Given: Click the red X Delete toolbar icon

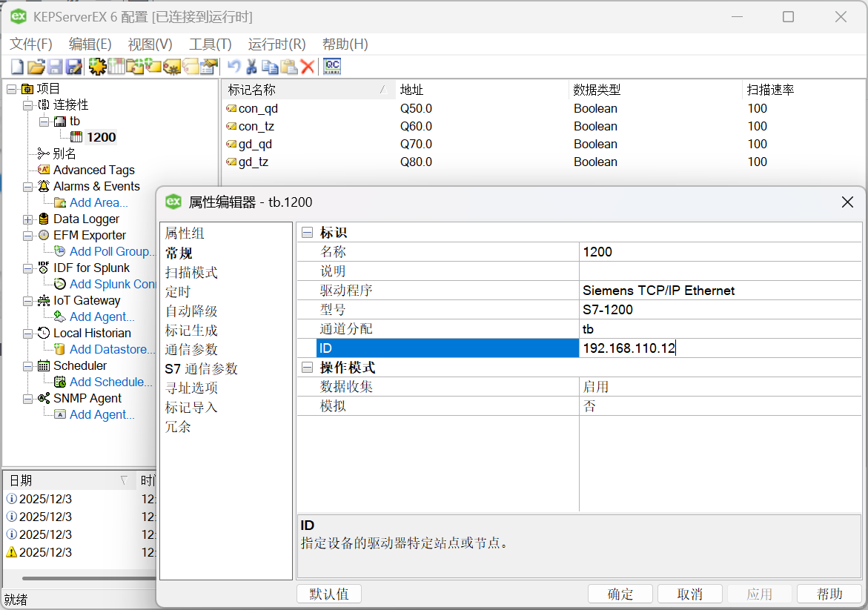Looking at the screenshot, I should (307, 67).
